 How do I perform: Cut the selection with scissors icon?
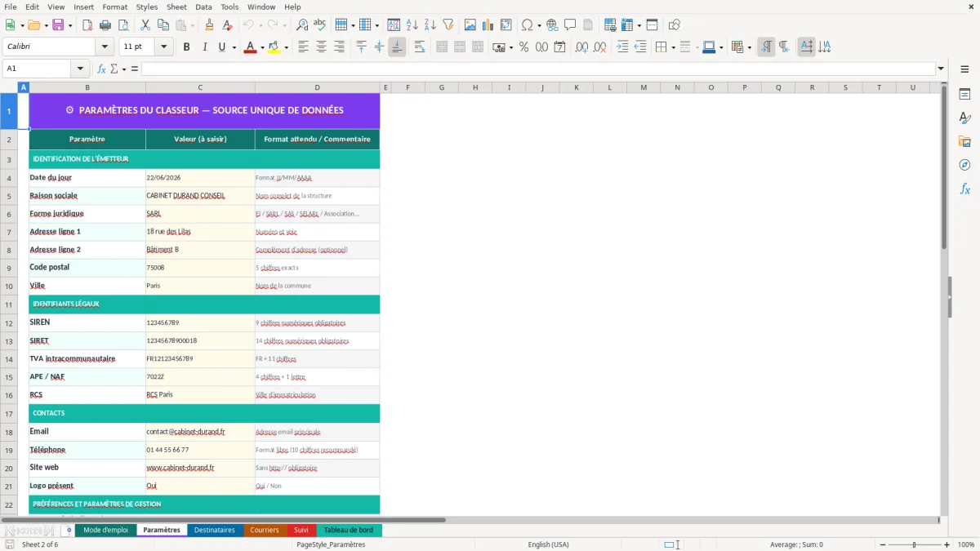tap(145, 25)
